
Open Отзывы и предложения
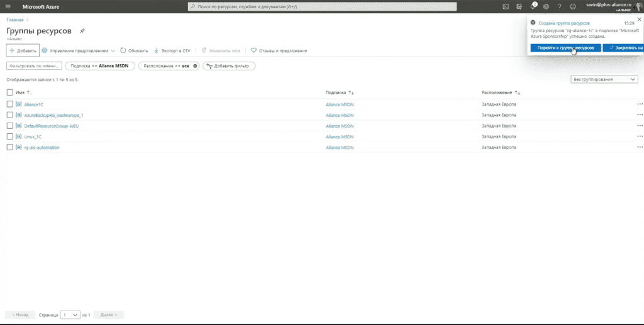(279, 51)
